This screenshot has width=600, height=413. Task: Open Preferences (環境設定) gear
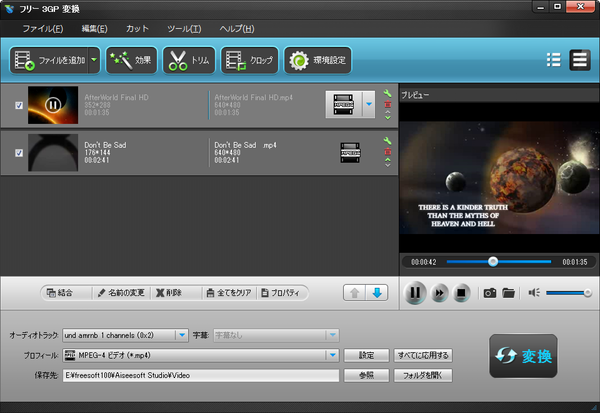click(x=318, y=60)
